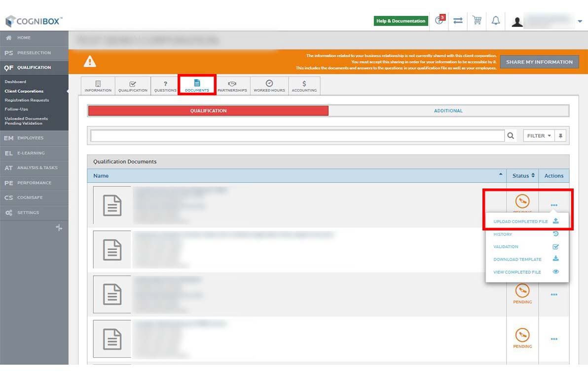This screenshot has height=377, width=588.
Task: Click the first document thumbnail icon
Action: click(112, 205)
